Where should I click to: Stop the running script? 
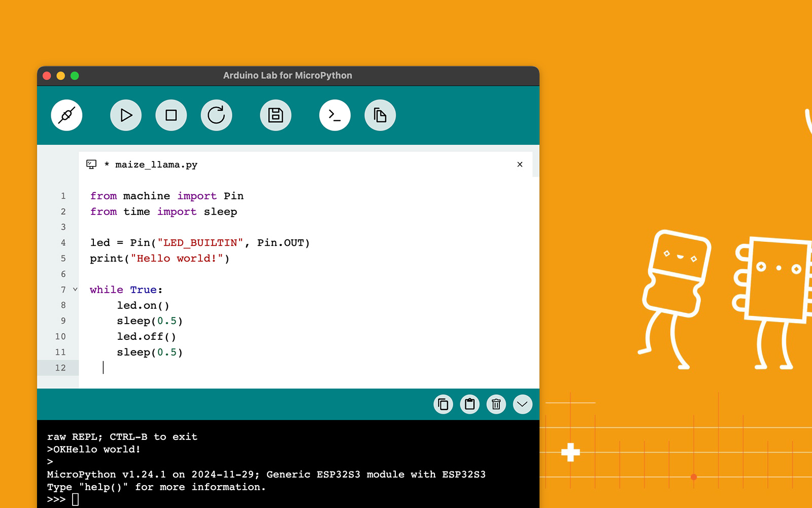[171, 115]
